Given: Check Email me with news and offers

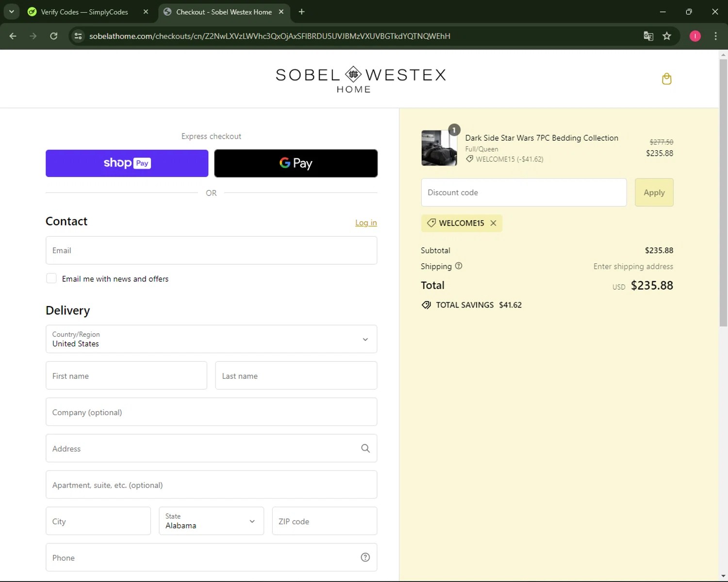Looking at the screenshot, I should 51,278.
